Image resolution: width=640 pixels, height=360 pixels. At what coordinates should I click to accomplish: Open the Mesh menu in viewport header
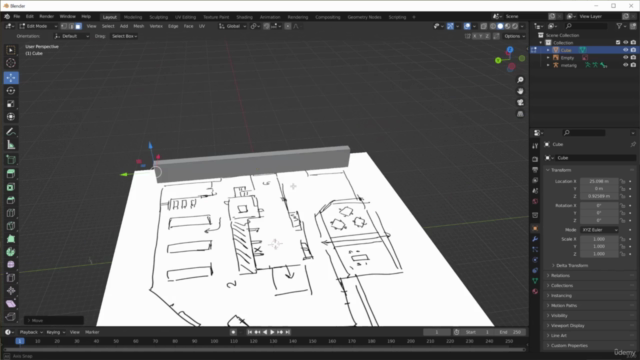(x=139, y=26)
